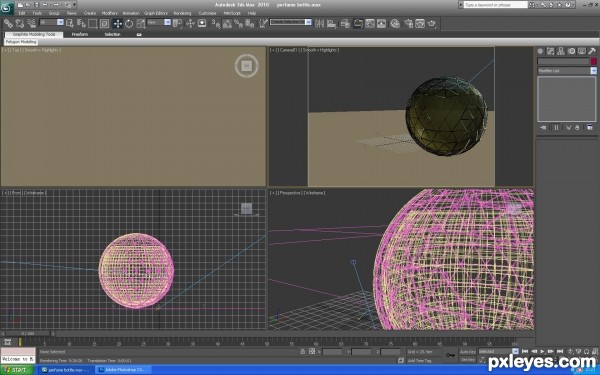Toggle Percent Snap
The height and width of the screenshot is (375, 600).
(238, 24)
